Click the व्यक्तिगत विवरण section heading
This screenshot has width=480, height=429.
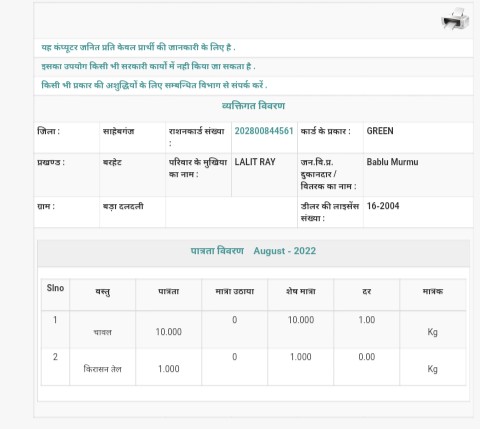coord(253,106)
